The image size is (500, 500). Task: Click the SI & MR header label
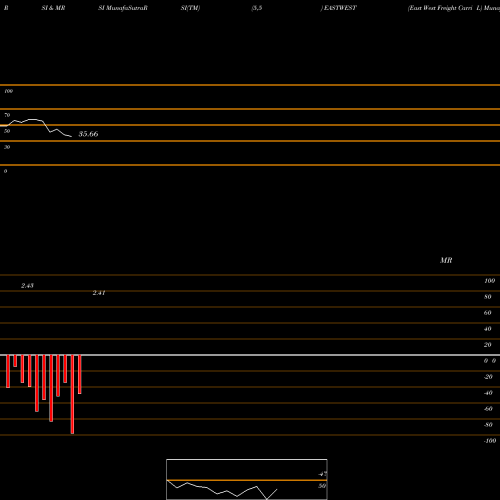pyautogui.click(x=53, y=8)
